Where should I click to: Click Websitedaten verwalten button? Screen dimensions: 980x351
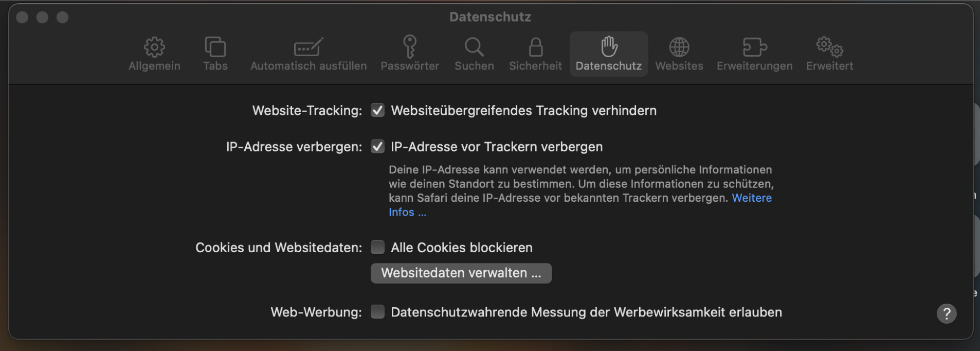point(461,273)
